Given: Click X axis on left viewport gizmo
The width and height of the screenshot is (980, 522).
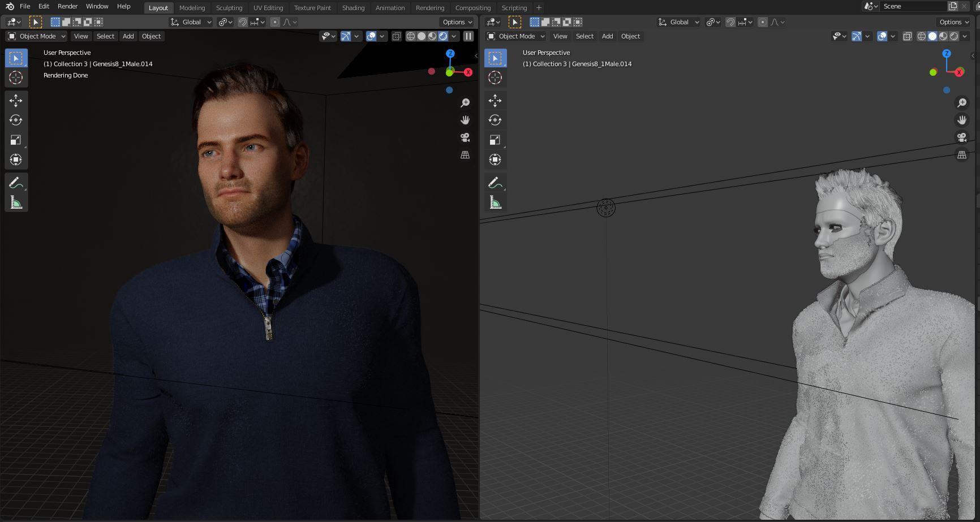Looking at the screenshot, I should [x=468, y=72].
